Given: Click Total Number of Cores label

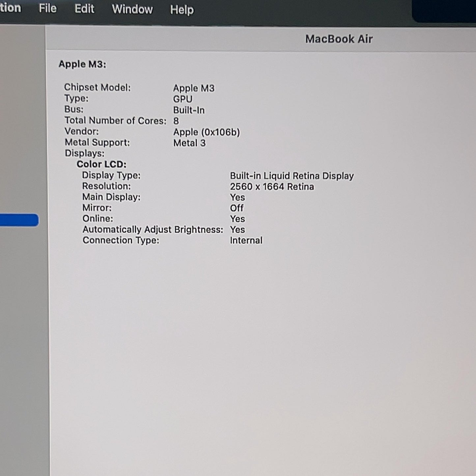Looking at the screenshot, I should (x=115, y=121).
